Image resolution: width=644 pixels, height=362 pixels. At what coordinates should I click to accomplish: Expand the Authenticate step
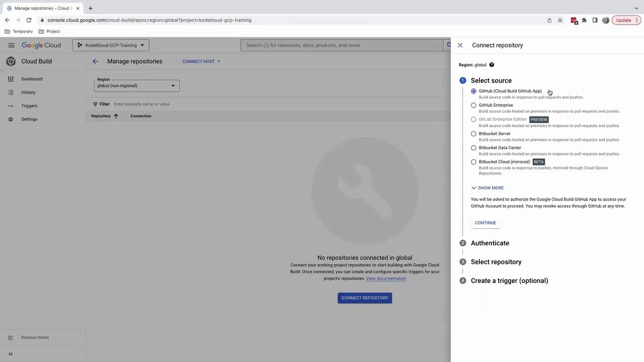(490, 243)
